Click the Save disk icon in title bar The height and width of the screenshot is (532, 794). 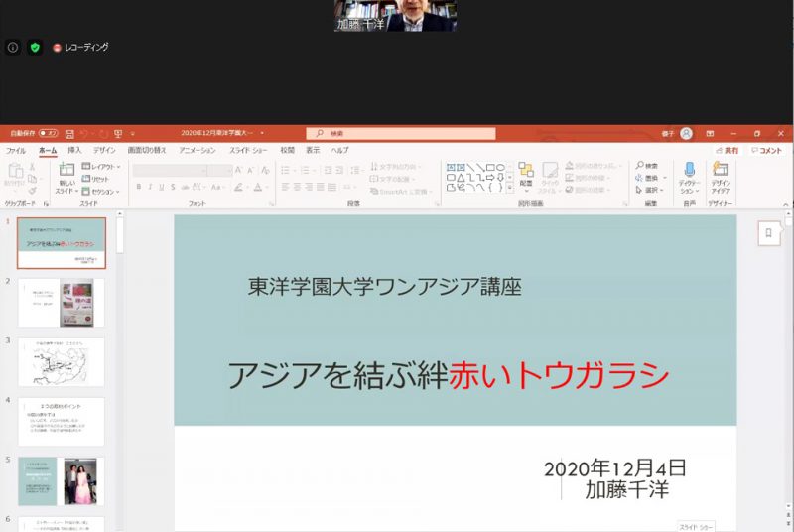pos(69,134)
